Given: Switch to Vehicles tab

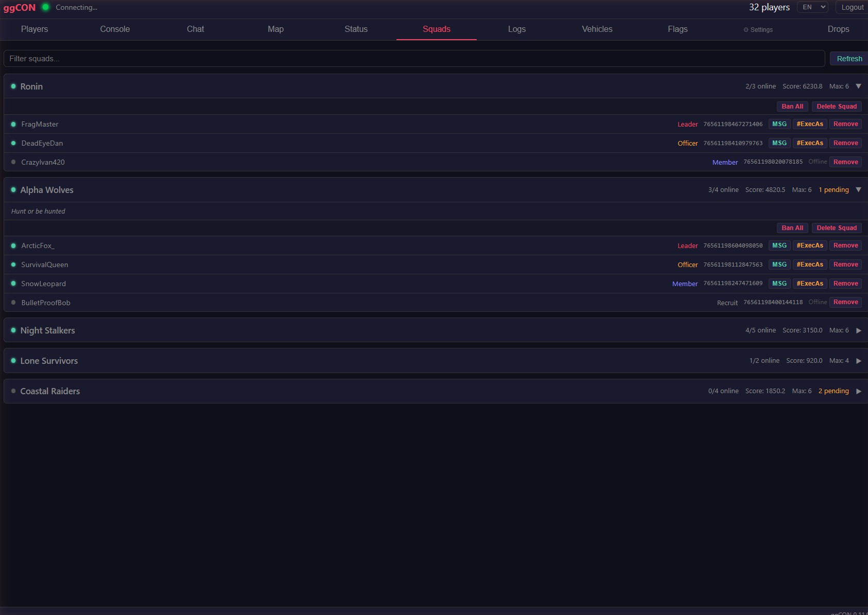Looking at the screenshot, I should click(x=597, y=29).
